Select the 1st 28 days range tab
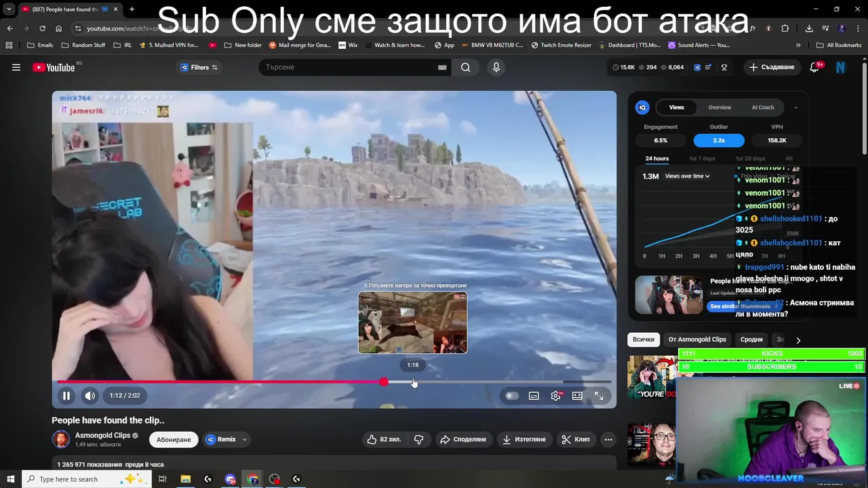The width and height of the screenshot is (868, 488). [750, 159]
